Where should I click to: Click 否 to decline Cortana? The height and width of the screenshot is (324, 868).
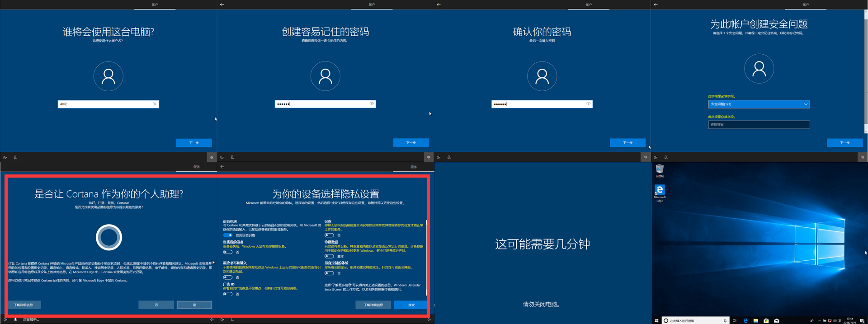click(x=156, y=305)
